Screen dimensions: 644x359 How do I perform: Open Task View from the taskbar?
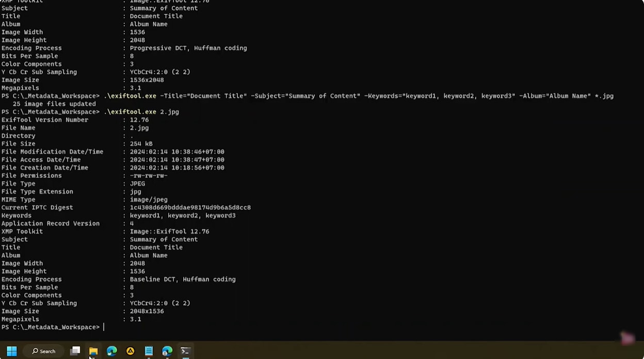click(75, 351)
